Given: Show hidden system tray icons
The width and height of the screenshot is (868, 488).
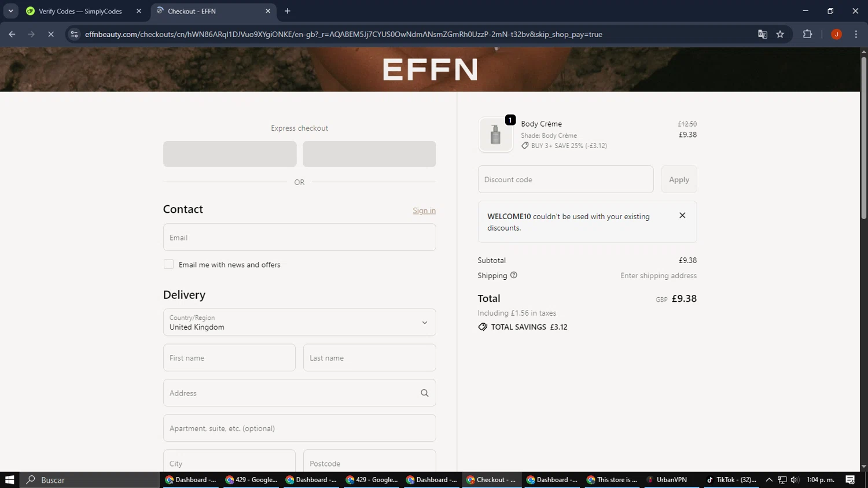Looking at the screenshot, I should click(769, 479).
